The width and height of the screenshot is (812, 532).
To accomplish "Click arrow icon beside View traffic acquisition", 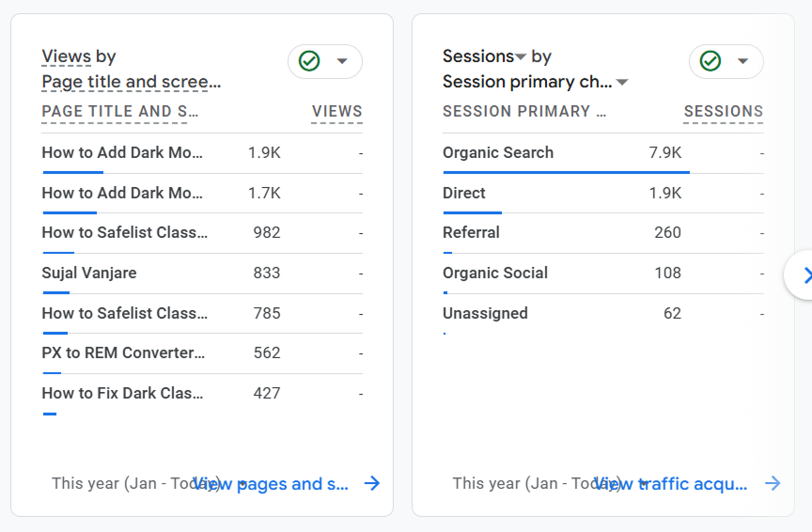I will (x=773, y=483).
